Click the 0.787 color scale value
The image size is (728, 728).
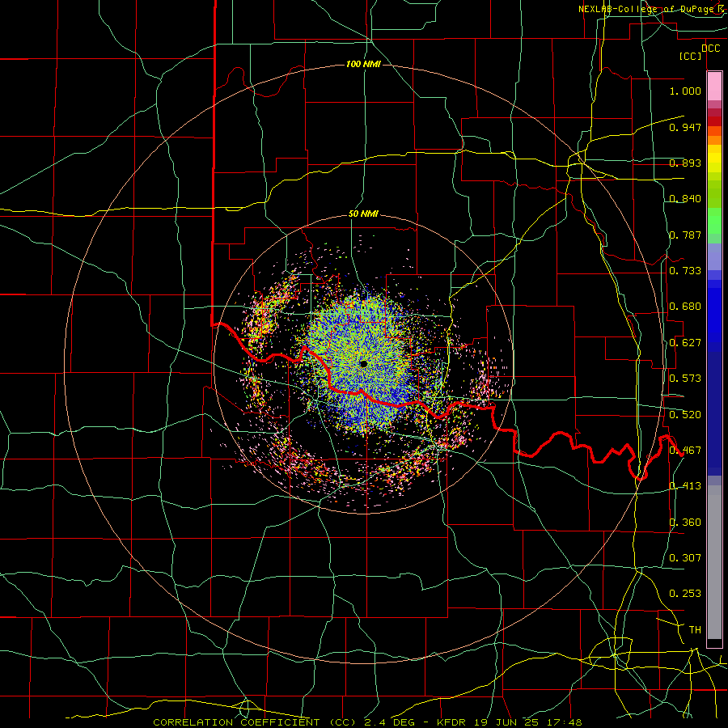[685, 235]
